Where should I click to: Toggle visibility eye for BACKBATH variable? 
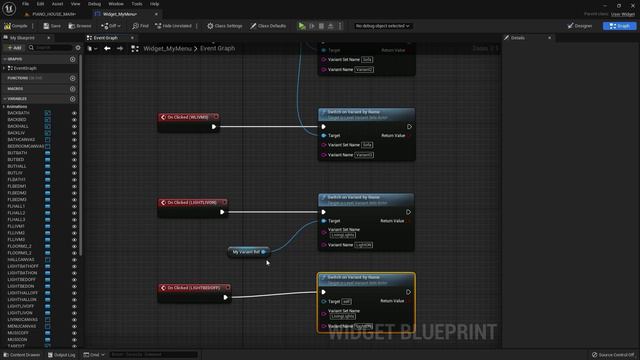[x=74, y=113]
